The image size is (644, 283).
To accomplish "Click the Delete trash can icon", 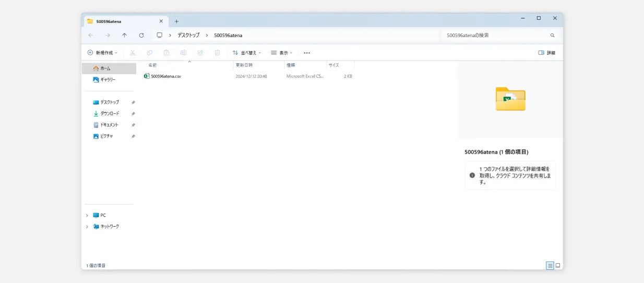I will pos(218,53).
